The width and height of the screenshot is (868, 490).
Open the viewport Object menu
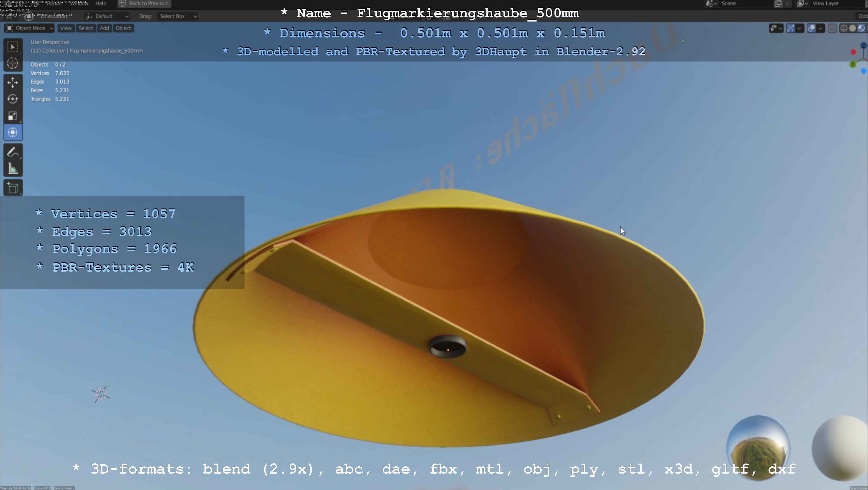123,28
